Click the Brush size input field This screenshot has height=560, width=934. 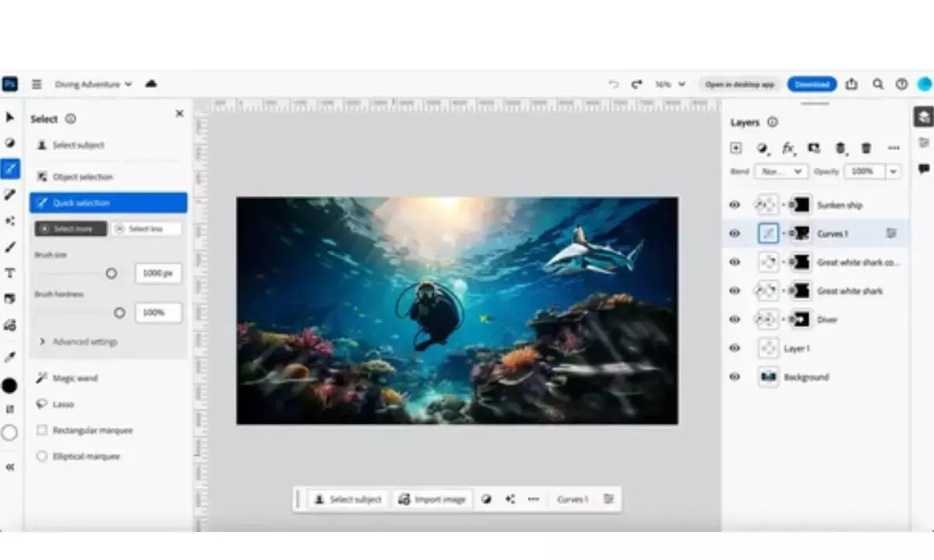[158, 273]
